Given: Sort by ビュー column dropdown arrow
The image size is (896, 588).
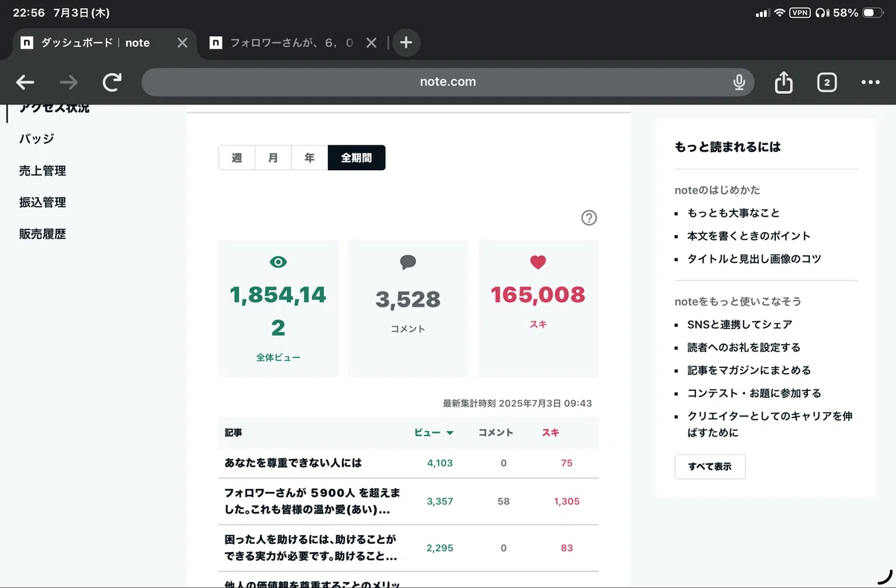Looking at the screenshot, I should (449, 433).
